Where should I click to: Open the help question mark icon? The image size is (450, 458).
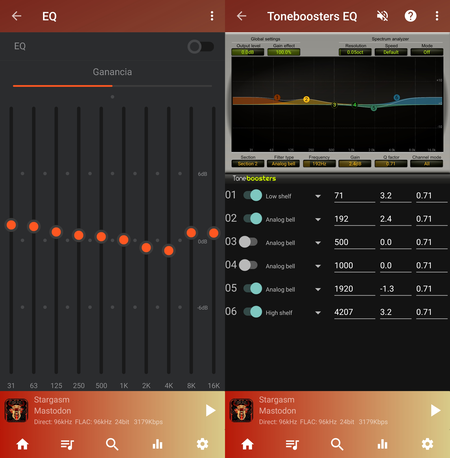[x=410, y=16]
